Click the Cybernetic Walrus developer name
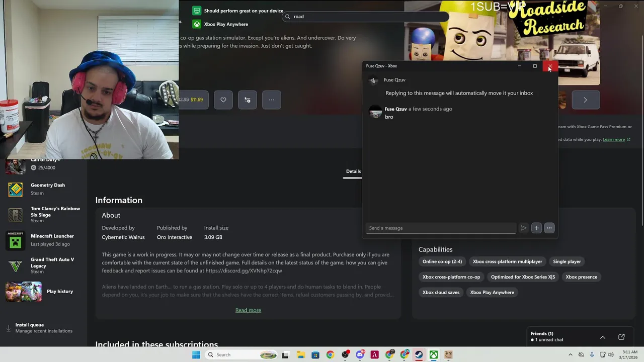The image size is (644, 362). click(x=123, y=237)
